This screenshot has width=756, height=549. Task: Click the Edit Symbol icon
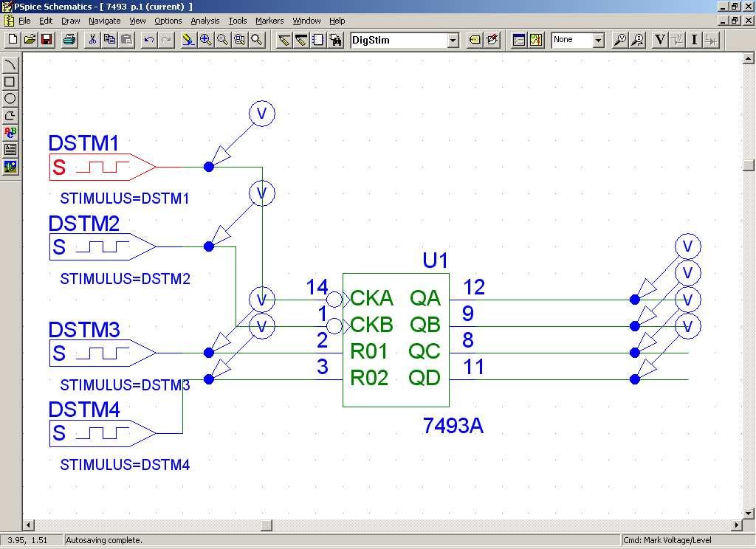[x=492, y=40]
